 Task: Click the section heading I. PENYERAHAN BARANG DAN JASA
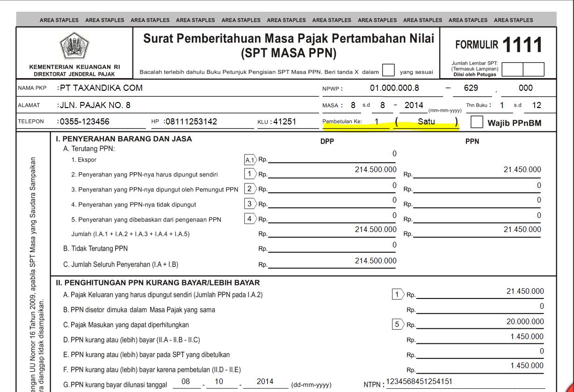(x=124, y=138)
